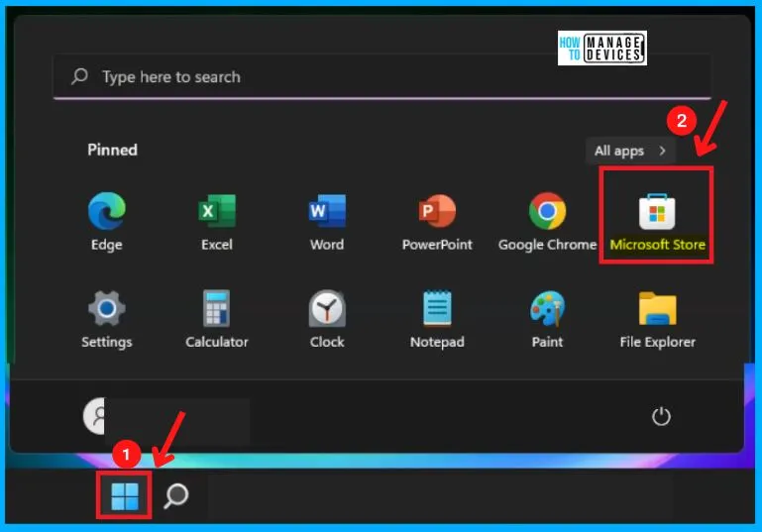Open the Paint app
The width and height of the screenshot is (762, 532).
pos(547,319)
